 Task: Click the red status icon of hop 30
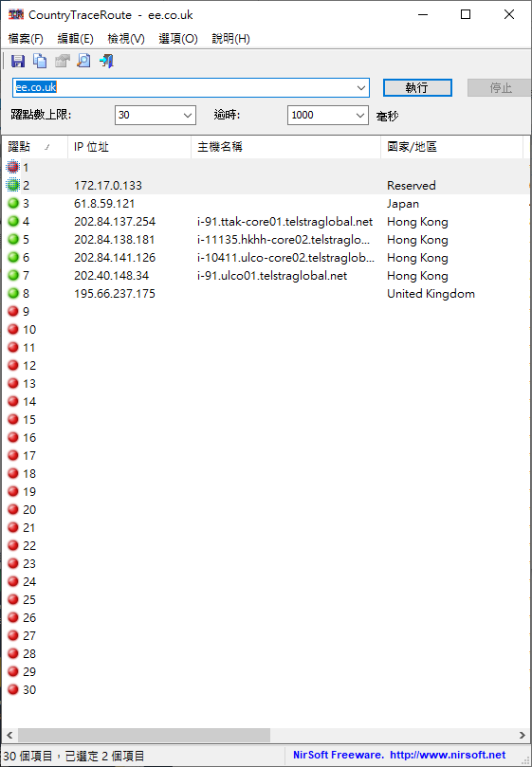(13, 689)
